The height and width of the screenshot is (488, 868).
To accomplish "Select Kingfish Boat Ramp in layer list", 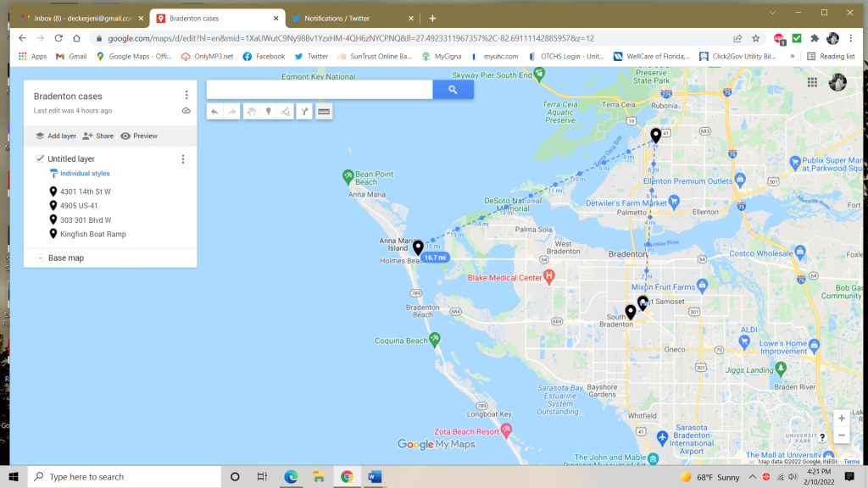I will pyautogui.click(x=92, y=234).
